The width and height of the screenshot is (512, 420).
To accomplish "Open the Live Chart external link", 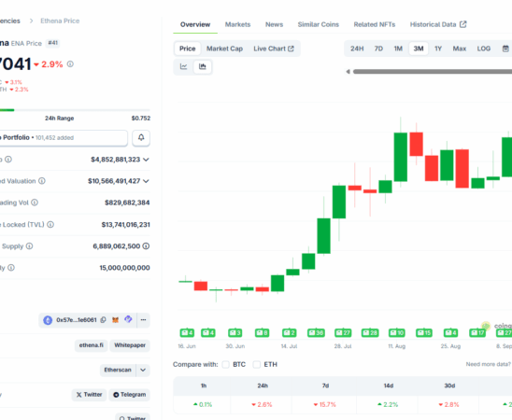I will tap(274, 49).
